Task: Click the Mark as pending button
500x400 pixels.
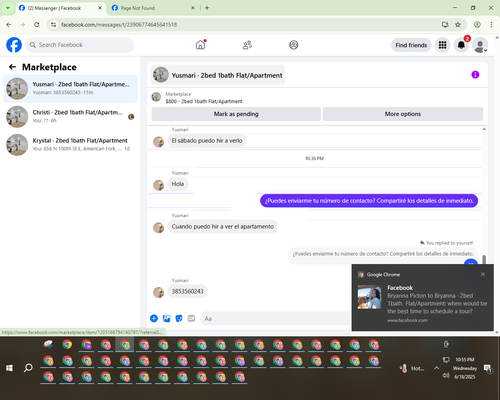Action: (x=236, y=114)
